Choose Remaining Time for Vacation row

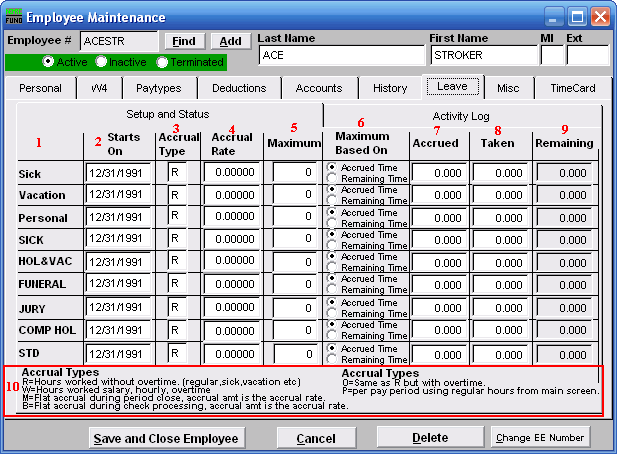(332, 201)
